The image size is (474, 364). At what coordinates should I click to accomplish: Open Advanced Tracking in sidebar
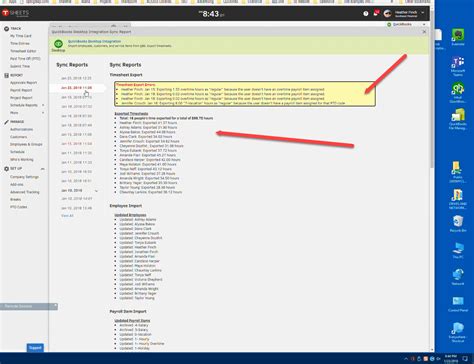(25, 192)
